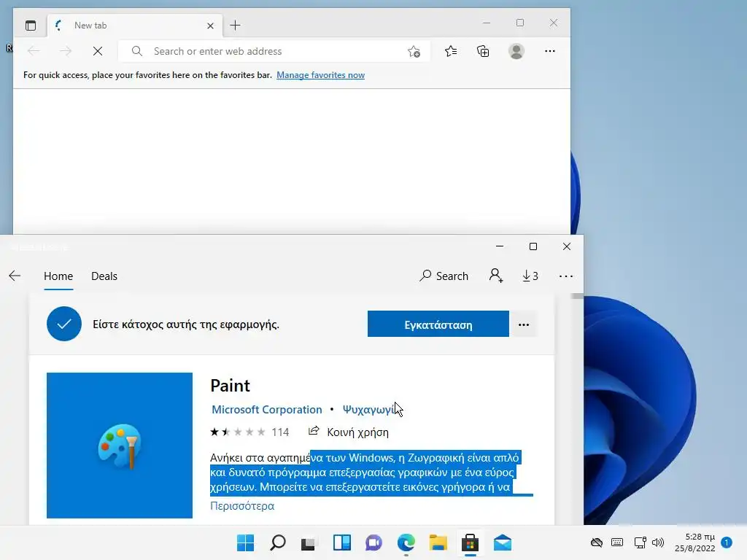Switch to Deals tab in Store
The height and width of the screenshot is (560, 747).
(x=104, y=276)
